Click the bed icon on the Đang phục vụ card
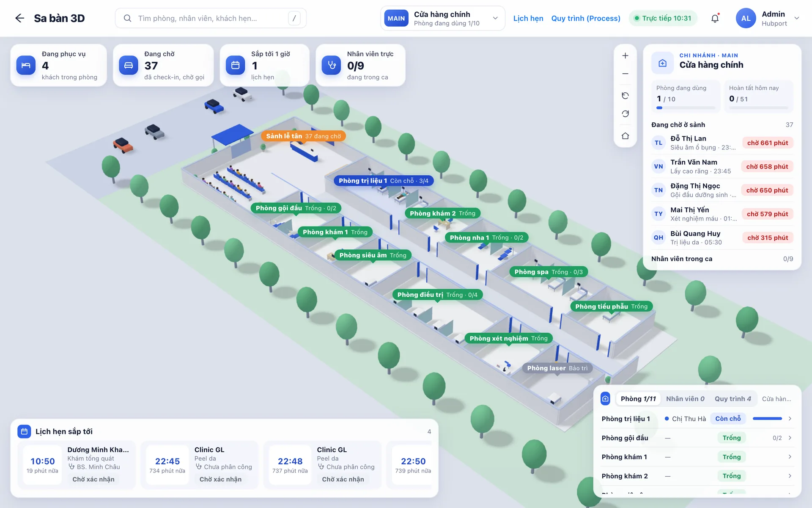This screenshot has width=812, height=508. click(26, 65)
